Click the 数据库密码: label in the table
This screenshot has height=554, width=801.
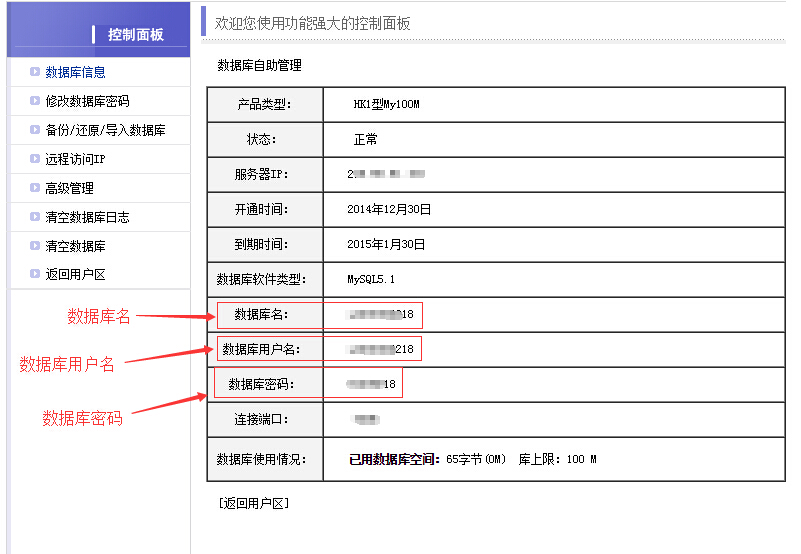(x=261, y=384)
